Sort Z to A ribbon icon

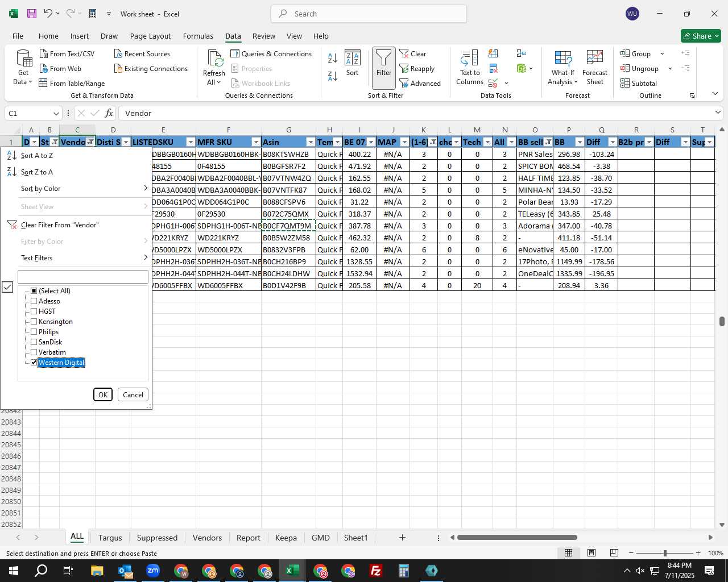pos(333,75)
